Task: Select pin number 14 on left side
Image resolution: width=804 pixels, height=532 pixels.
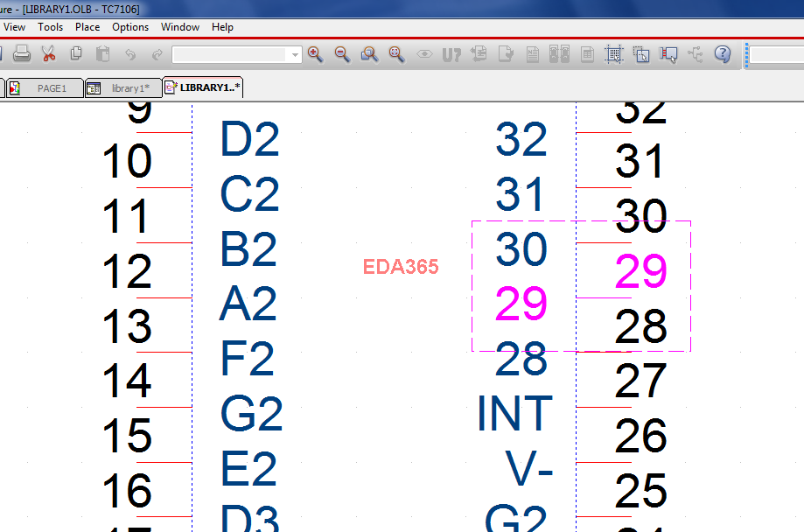Action: [127, 381]
